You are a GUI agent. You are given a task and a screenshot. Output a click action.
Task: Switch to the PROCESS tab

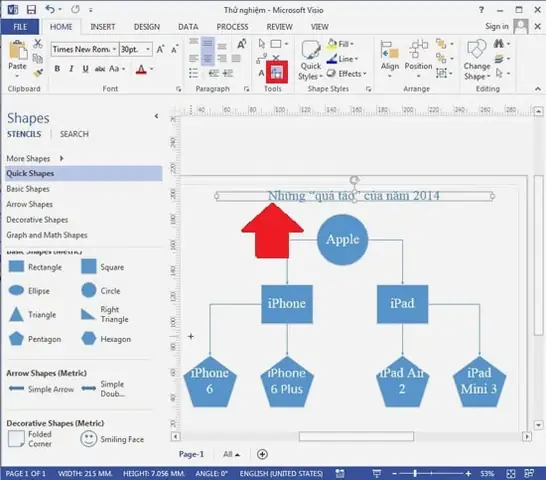tap(232, 27)
